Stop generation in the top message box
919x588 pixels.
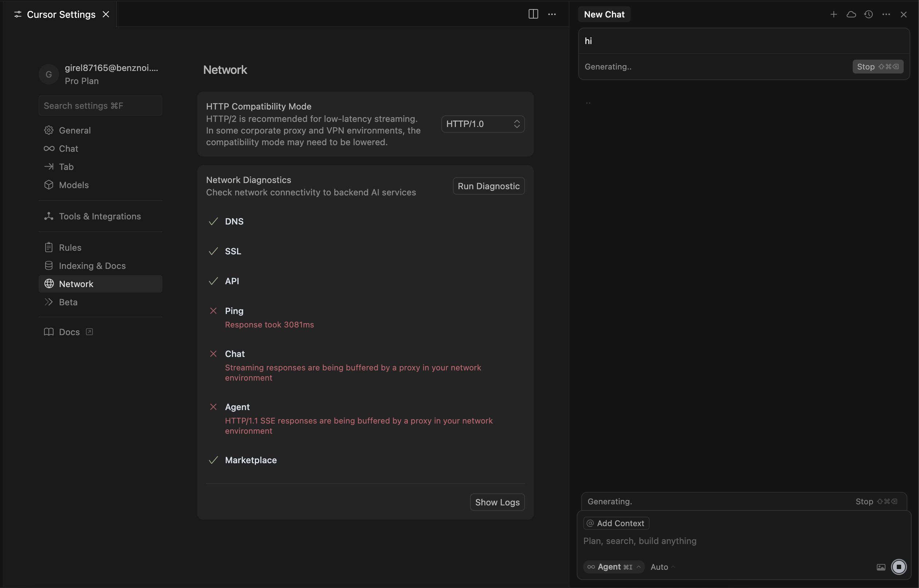click(878, 67)
